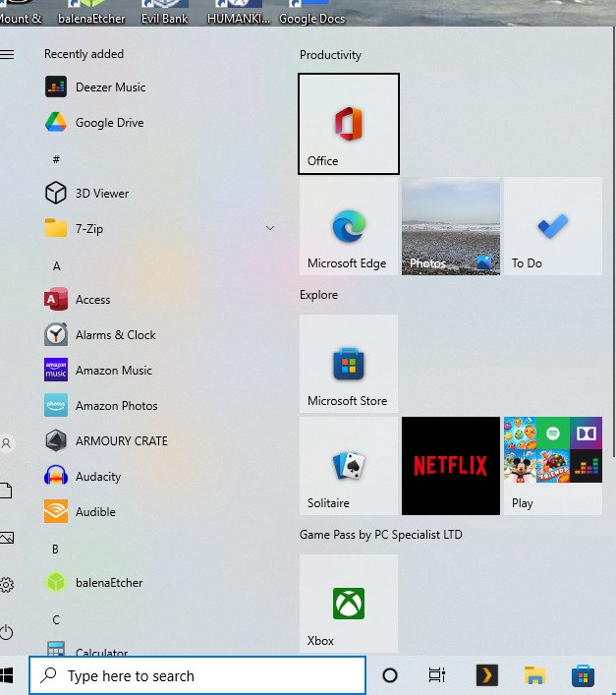Select the balenaEtcher desktop shortcut
The width and height of the screenshot is (616, 695).
(x=91, y=13)
